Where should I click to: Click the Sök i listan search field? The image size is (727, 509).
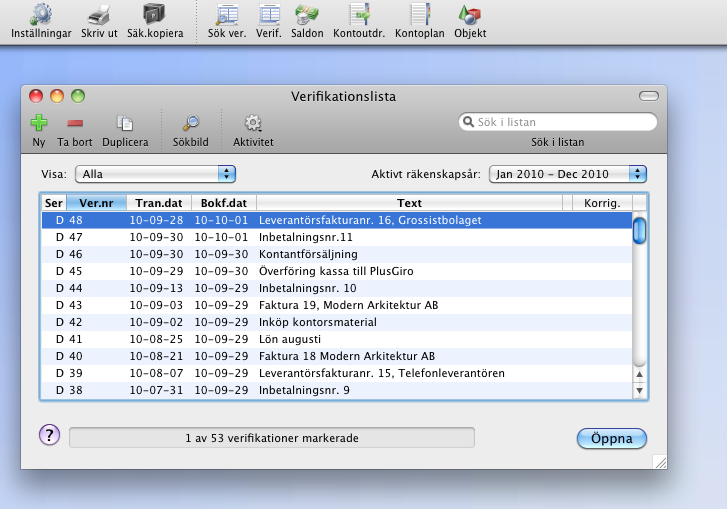557,122
